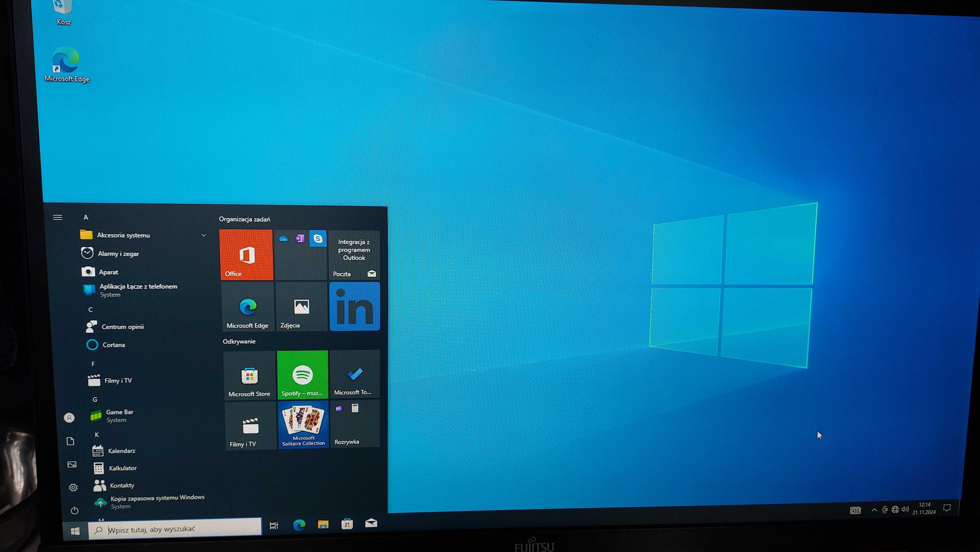Click Odkrywanie group header
The image size is (980, 552).
239,341
